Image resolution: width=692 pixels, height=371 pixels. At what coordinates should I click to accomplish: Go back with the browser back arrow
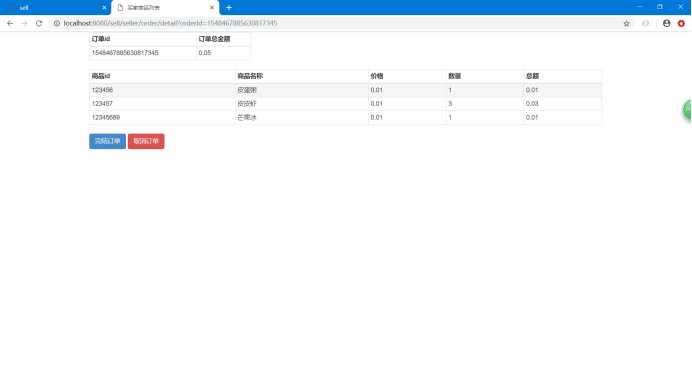click(x=10, y=23)
